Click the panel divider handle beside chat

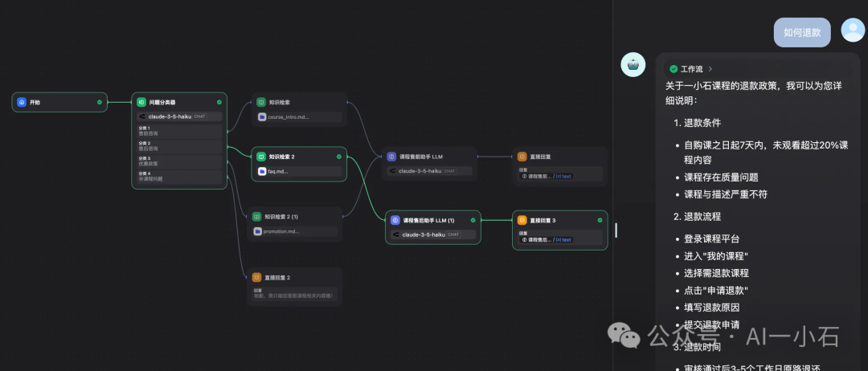(616, 230)
